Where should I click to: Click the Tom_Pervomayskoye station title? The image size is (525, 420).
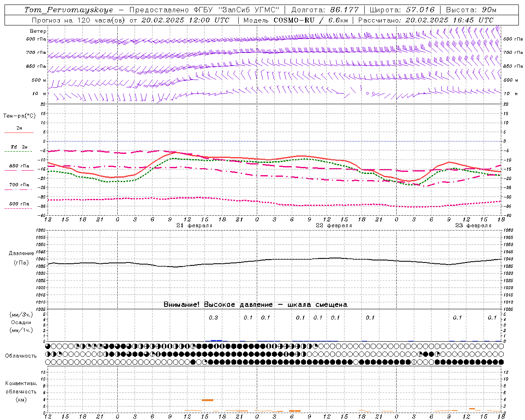tap(68, 10)
